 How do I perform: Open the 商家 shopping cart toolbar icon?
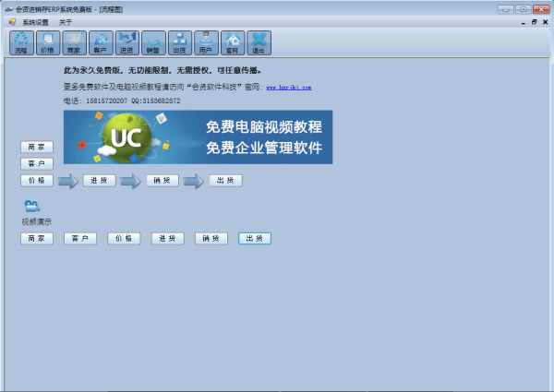pos(74,42)
